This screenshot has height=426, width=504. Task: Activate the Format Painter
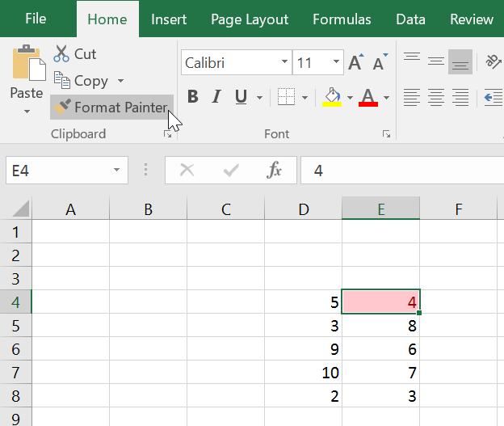tap(111, 108)
